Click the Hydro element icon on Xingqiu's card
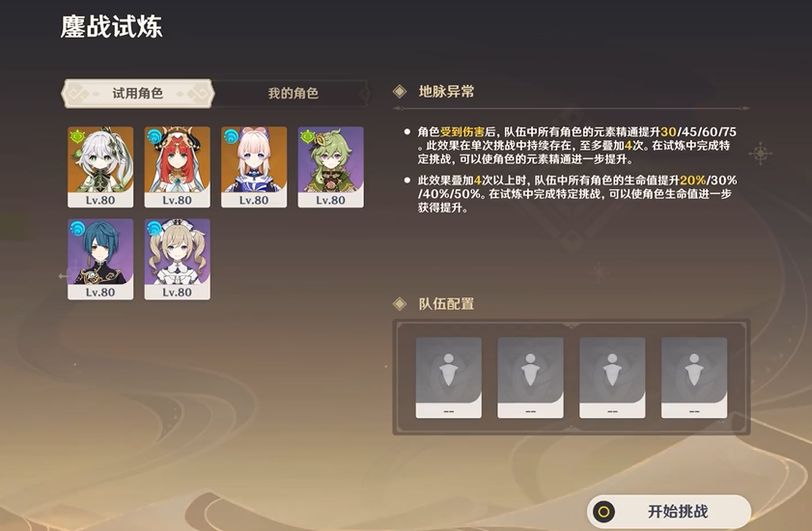This screenshot has height=531, width=812. click(x=77, y=229)
